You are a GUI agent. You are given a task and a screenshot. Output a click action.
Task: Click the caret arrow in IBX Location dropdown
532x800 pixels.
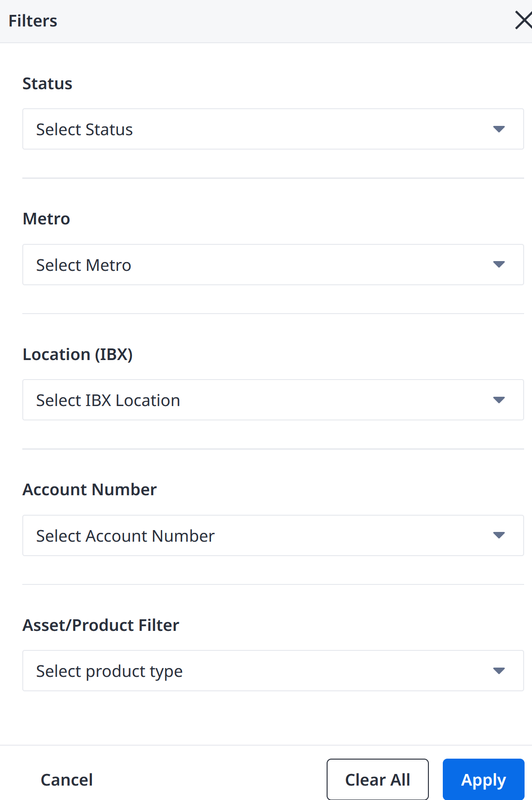(x=499, y=400)
